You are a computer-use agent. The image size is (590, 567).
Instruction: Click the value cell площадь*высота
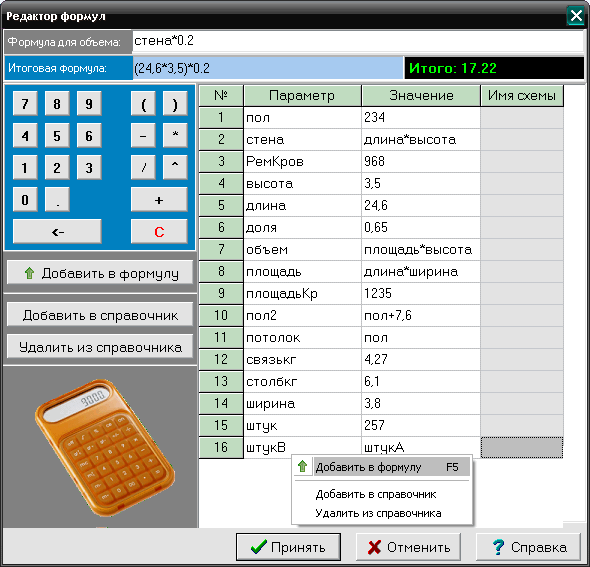421,250
